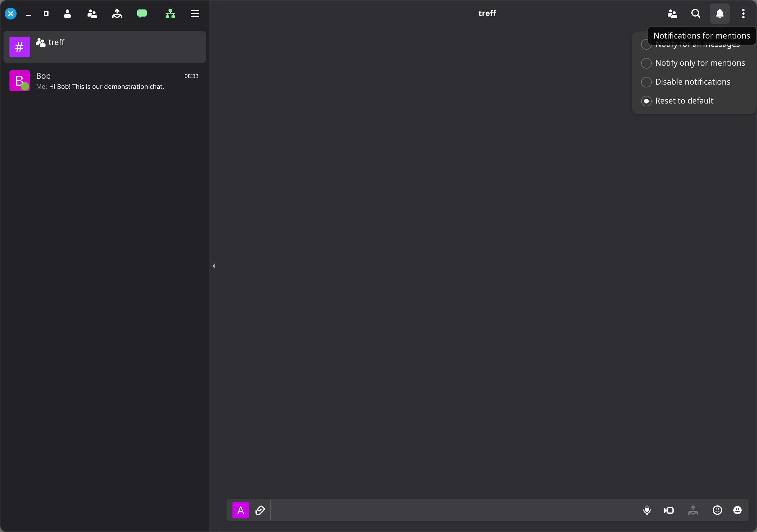Click the purple A avatar in message bar
The width and height of the screenshot is (757, 532).
(241, 510)
